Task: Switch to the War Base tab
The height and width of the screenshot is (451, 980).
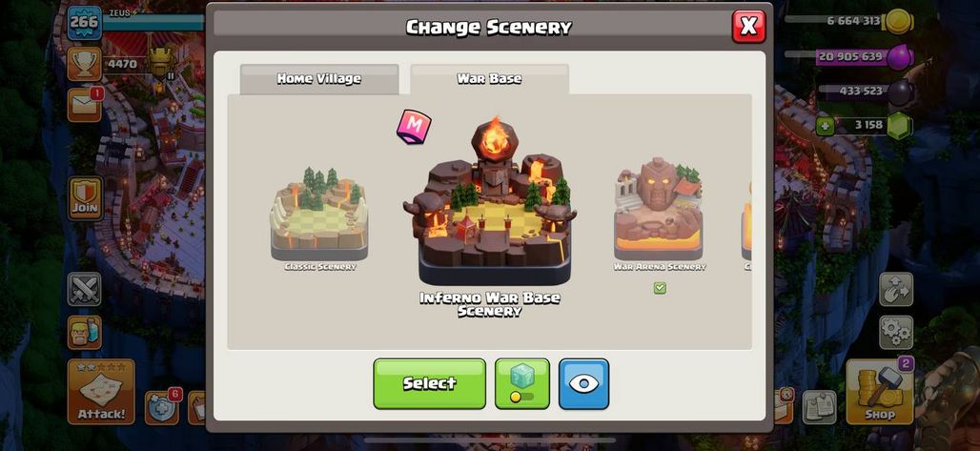Action: (x=489, y=79)
